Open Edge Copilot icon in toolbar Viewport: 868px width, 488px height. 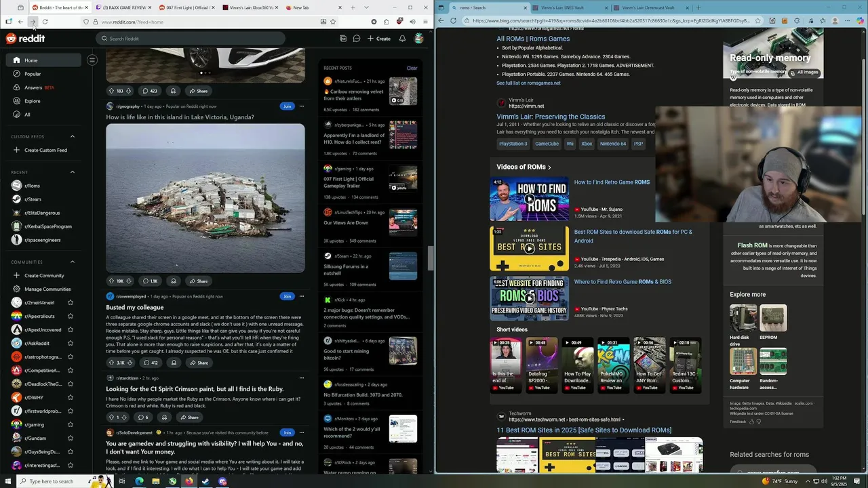point(861,20)
